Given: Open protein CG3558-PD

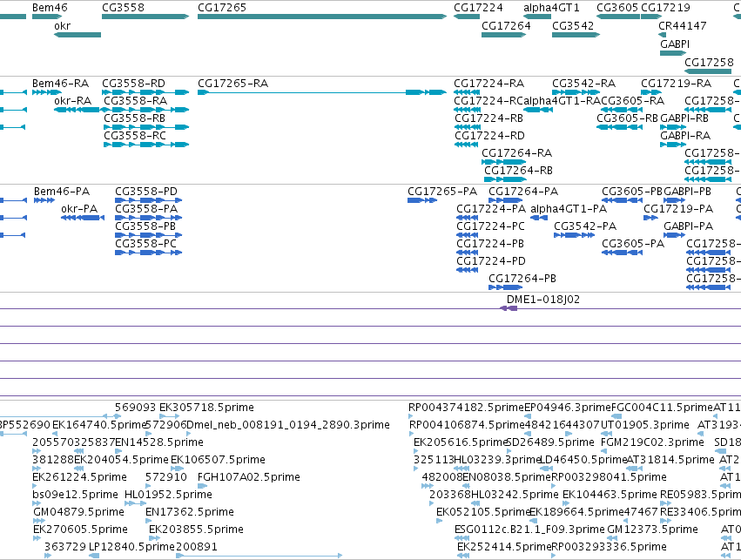Looking at the screenshot, I should [146, 192].
